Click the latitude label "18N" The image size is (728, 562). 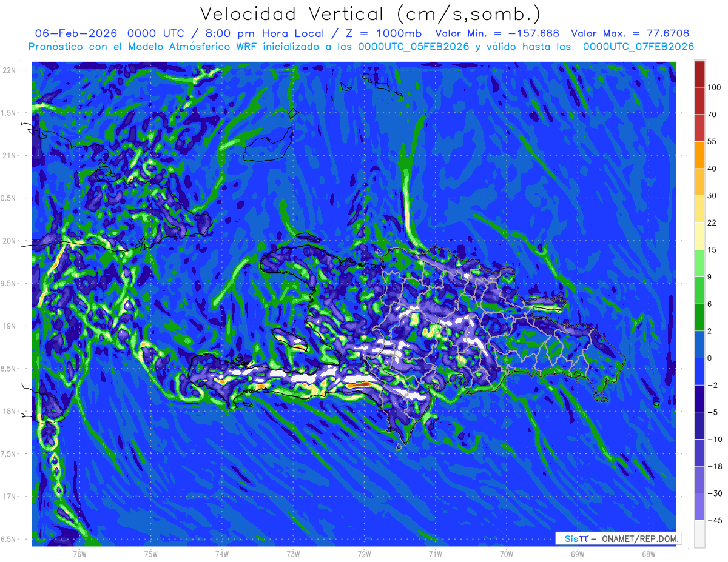point(10,412)
